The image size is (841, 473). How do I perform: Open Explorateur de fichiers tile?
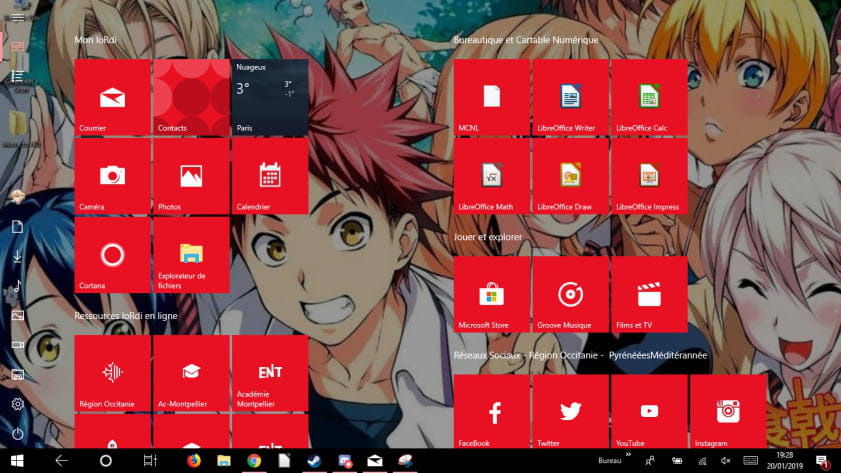pyautogui.click(x=191, y=255)
